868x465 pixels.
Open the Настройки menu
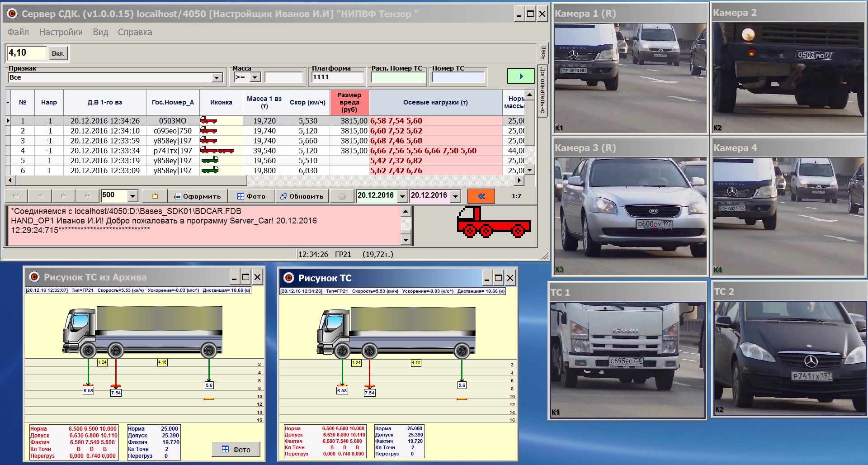click(61, 32)
